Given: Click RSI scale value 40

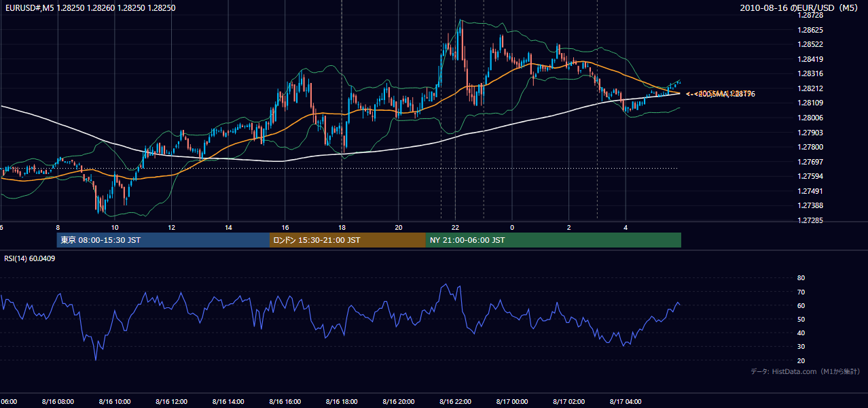Looking at the screenshot, I should 801,333.
